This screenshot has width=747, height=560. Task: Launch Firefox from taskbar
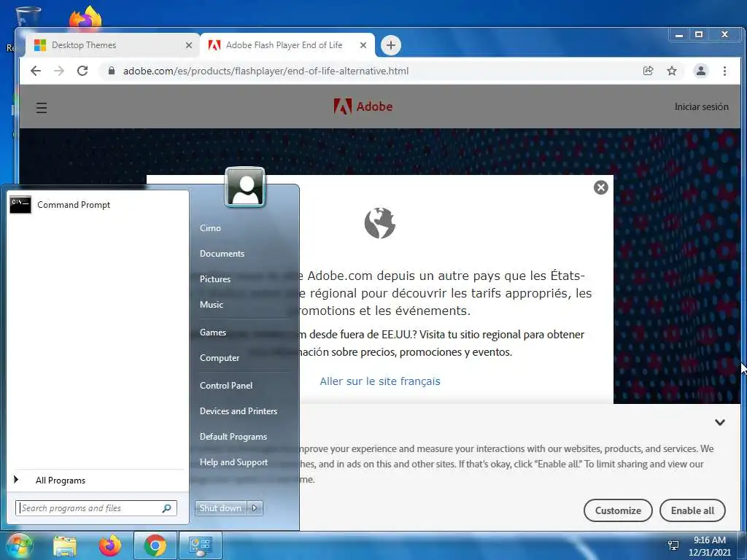109,545
